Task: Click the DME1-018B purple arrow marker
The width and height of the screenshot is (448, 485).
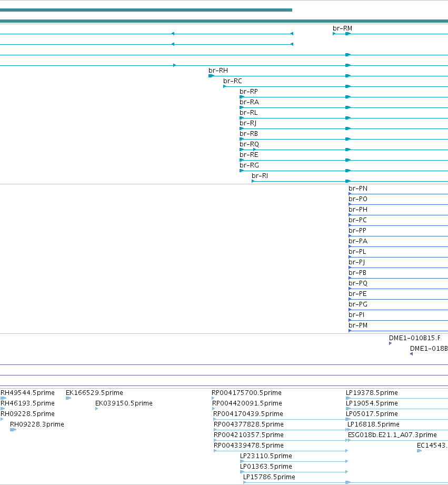Action: 412,354
